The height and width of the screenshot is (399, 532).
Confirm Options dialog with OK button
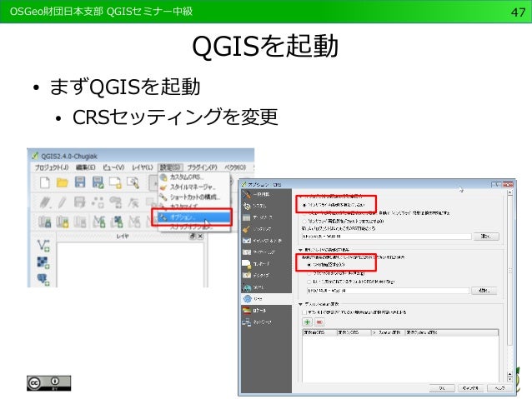click(442, 388)
